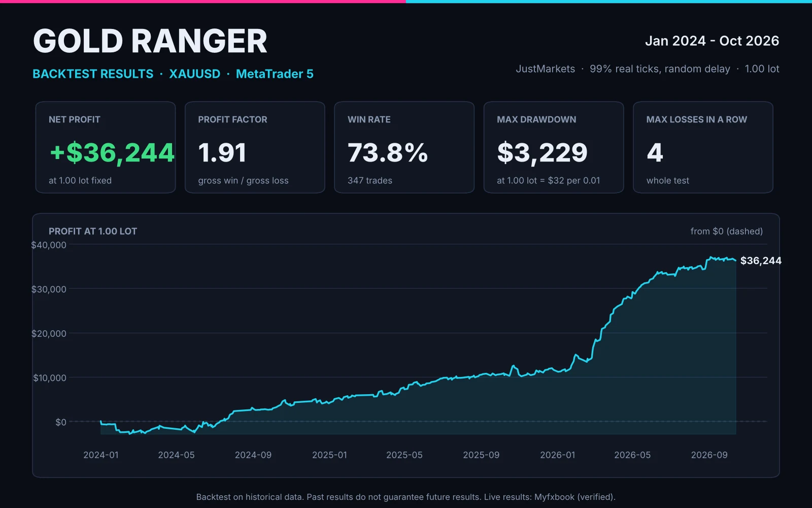Click the 1.00 lot text in header
The image size is (812, 508).
tap(762, 69)
